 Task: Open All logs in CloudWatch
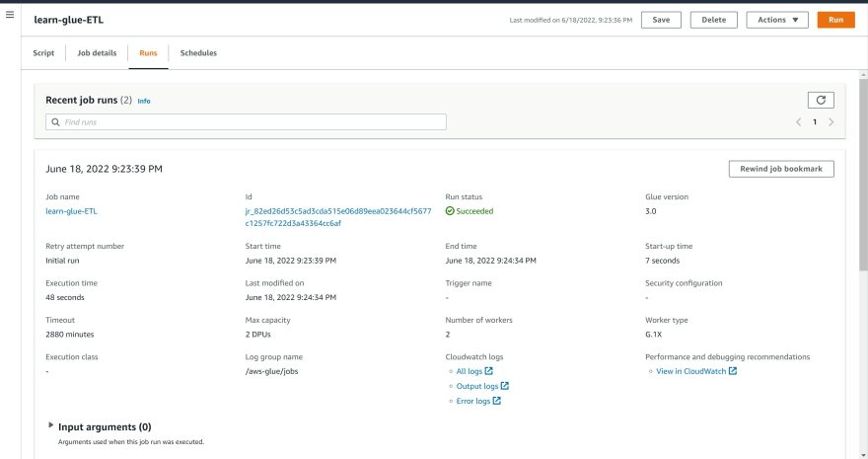470,371
